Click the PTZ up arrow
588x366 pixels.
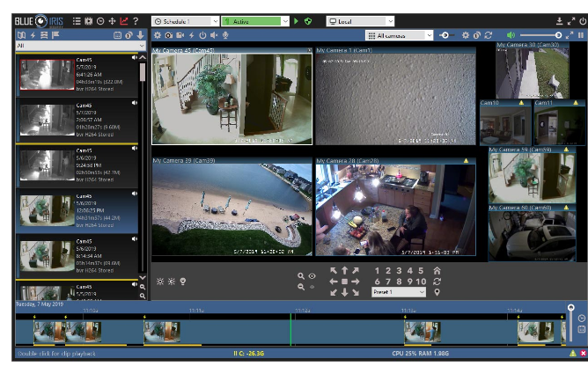coord(344,270)
